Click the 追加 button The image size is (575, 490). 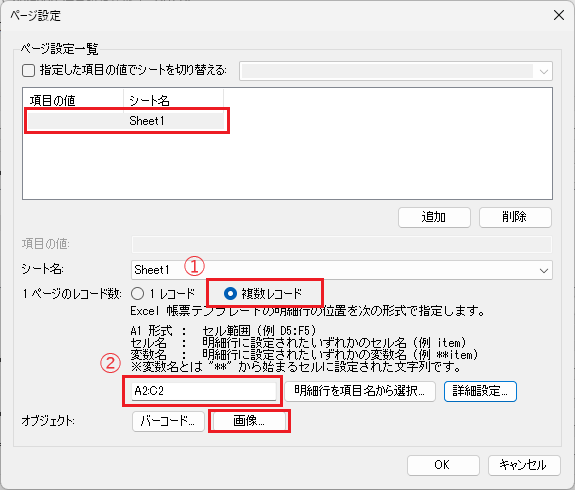[x=434, y=217]
